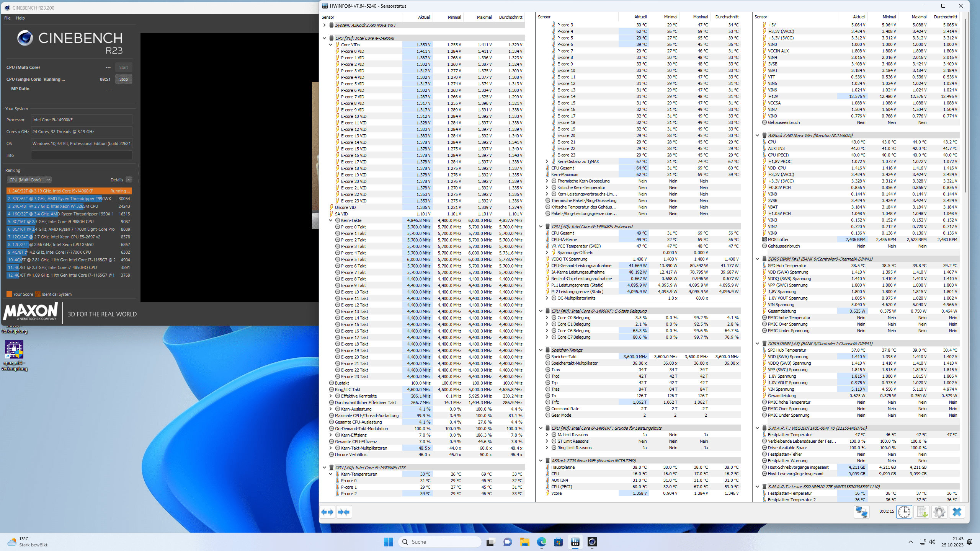980x551 pixels.
Task: Click the Cinebench logo sphere icon
Action: coord(25,38)
